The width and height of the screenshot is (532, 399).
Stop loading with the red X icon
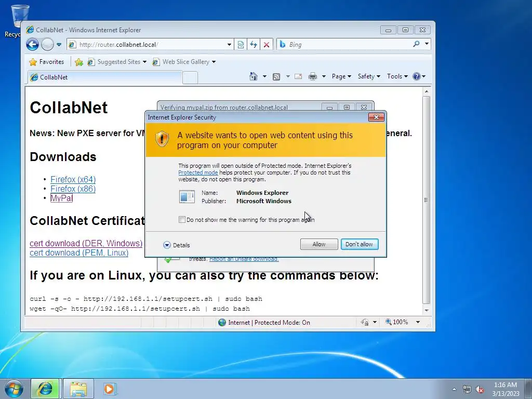pyautogui.click(x=267, y=45)
